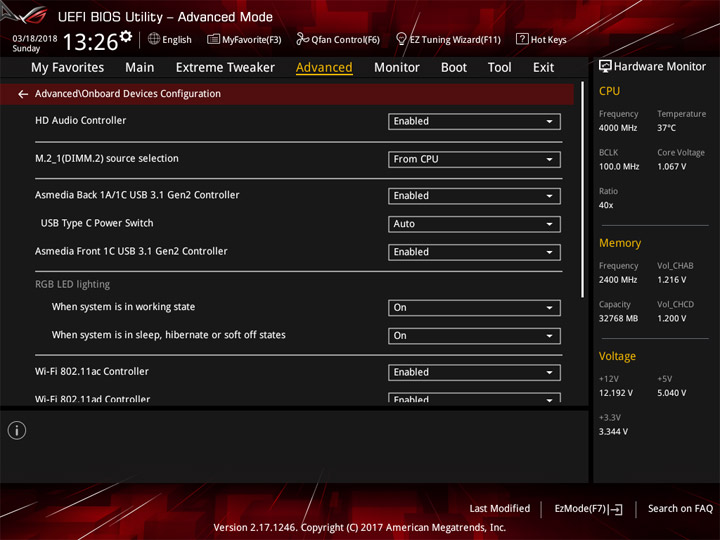Screen dimensions: 720x540
Task: Click memory frequency value 2400 MHz
Action: tap(618, 280)
